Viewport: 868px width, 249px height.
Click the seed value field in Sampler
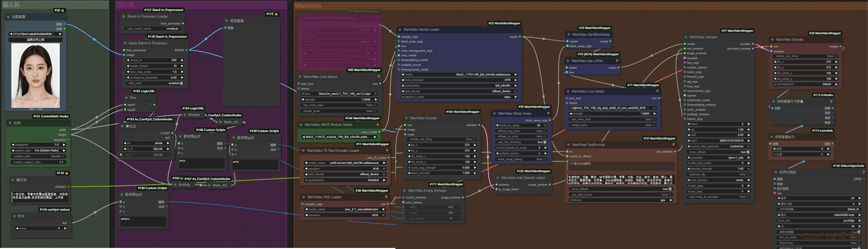[719, 140]
